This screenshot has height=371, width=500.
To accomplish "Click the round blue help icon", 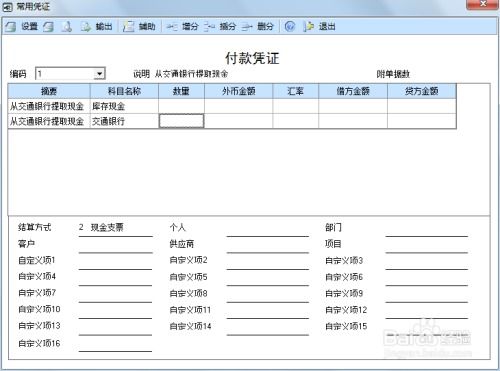I will click(290, 26).
